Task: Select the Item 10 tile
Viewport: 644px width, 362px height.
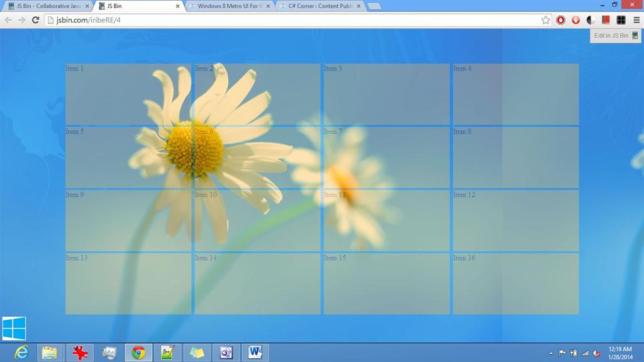Action: coord(257,220)
